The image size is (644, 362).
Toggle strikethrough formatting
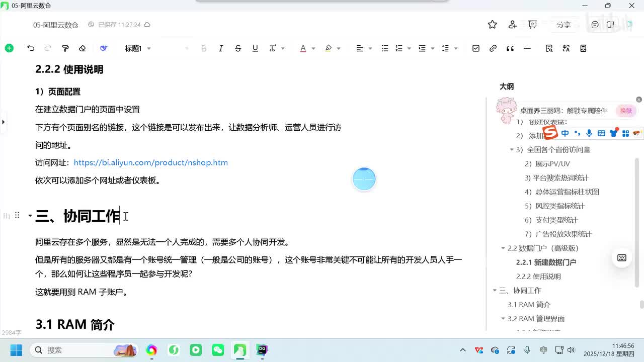tap(238, 48)
